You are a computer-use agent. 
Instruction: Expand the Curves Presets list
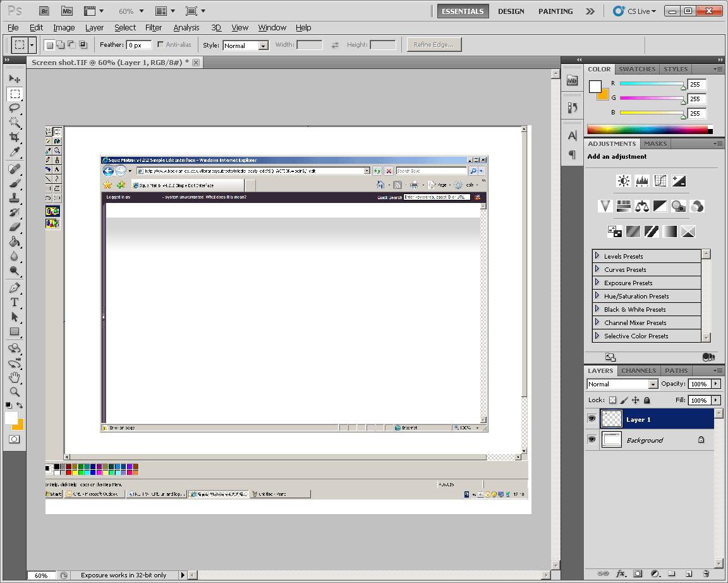pyautogui.click(x=597, y=269)
